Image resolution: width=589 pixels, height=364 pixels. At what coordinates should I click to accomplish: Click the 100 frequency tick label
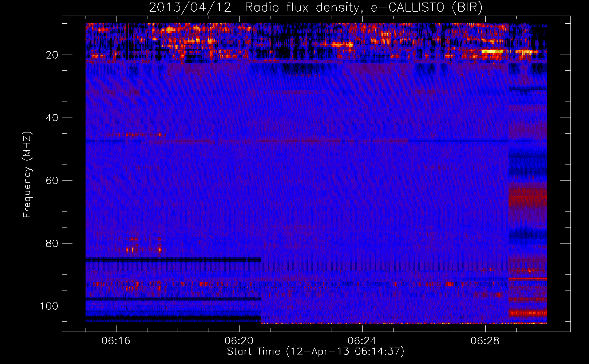pos(49,306)
